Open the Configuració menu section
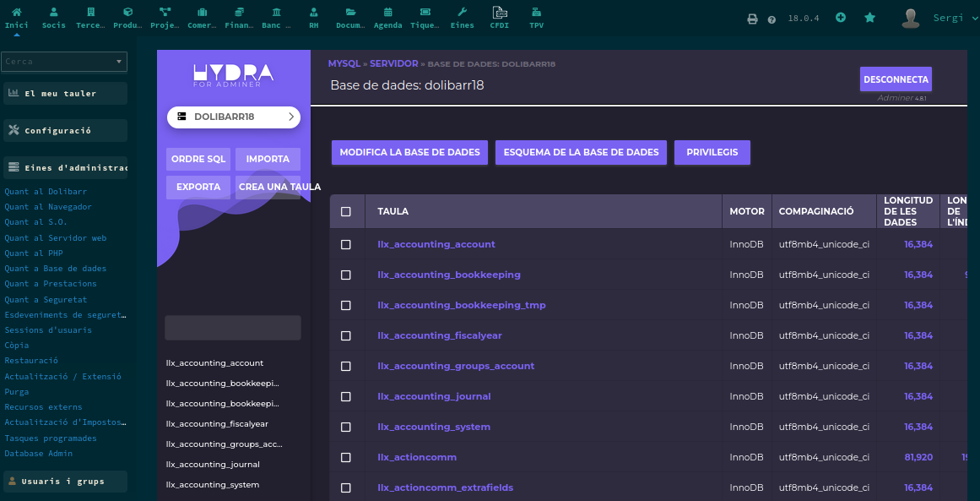980x501 pixels. (x=65, y=131)
